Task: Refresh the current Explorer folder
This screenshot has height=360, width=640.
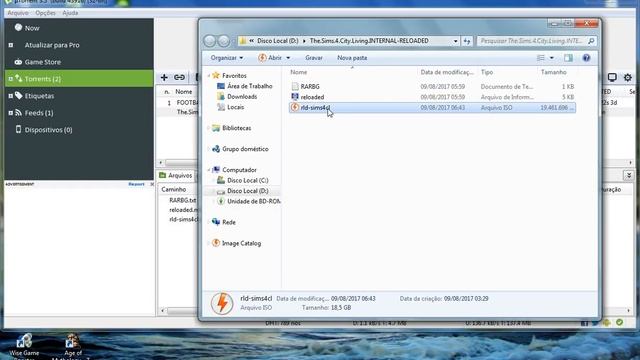Action: [x=467, y=41]
